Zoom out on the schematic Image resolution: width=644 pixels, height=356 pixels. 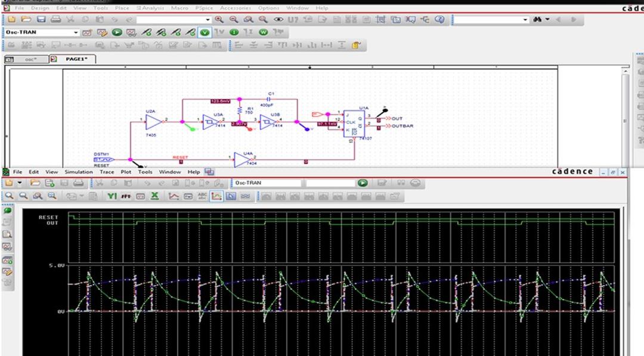pos(234,19)
